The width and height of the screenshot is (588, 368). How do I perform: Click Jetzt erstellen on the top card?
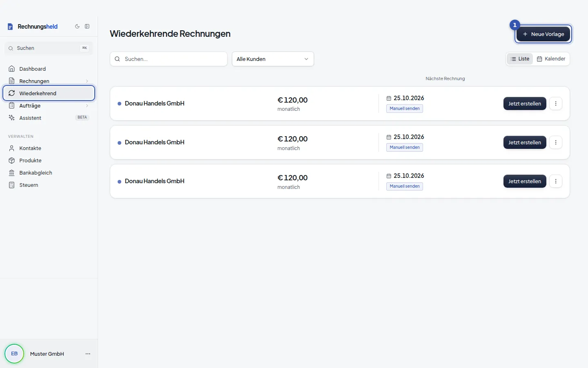click(x=525, y=103)
